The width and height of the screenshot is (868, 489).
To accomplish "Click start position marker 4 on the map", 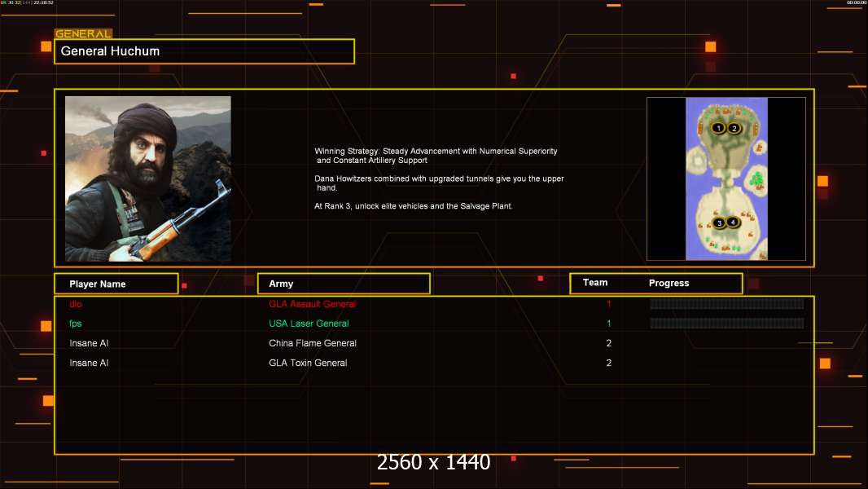I will (x=733, y=222).
